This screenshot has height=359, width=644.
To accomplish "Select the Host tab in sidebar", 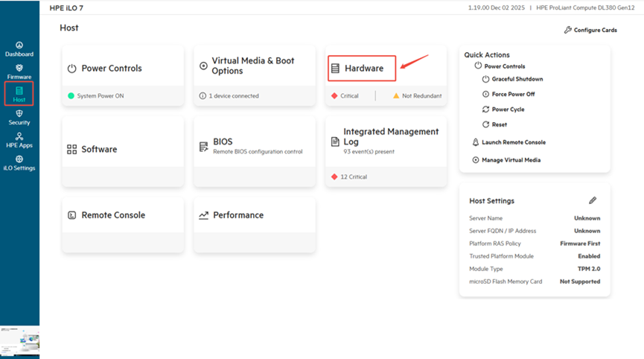I will [x=19, y=93].
